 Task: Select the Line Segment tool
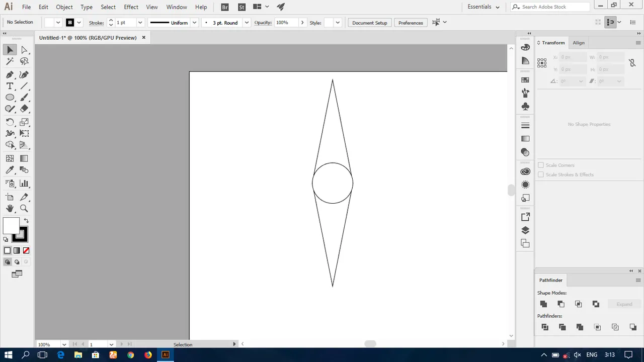(24, 86)
